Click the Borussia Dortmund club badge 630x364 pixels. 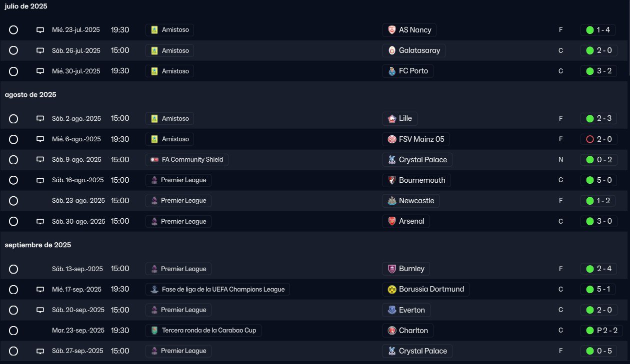coord(392,289)
